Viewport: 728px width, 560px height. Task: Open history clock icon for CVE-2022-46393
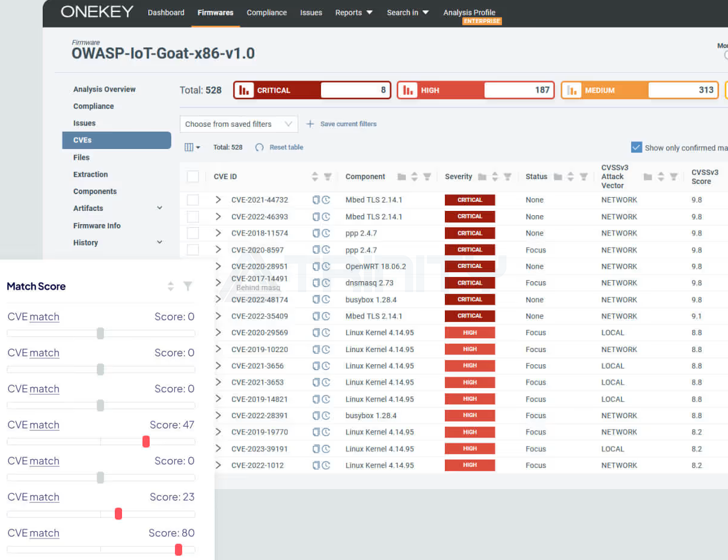pyautogui.click(x=326, y=217)
